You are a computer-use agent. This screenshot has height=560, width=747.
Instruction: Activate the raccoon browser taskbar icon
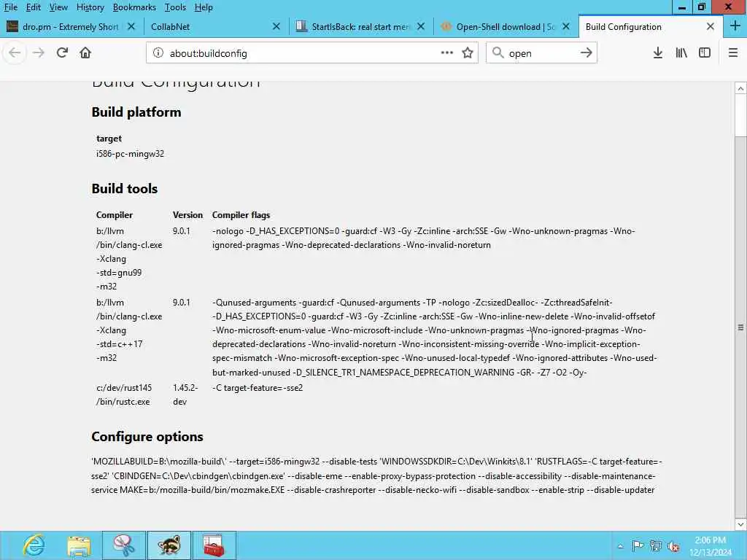(x=169, y=545)
